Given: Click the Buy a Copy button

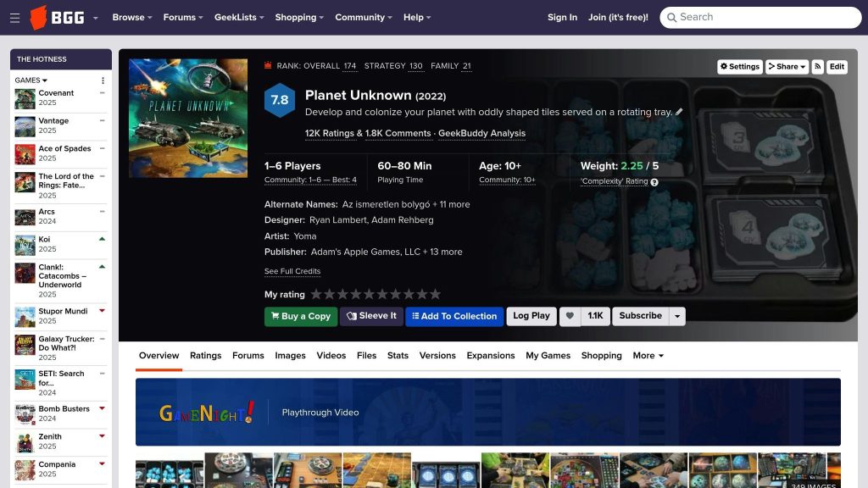Looking at the screenshot, I should point(301,316).
